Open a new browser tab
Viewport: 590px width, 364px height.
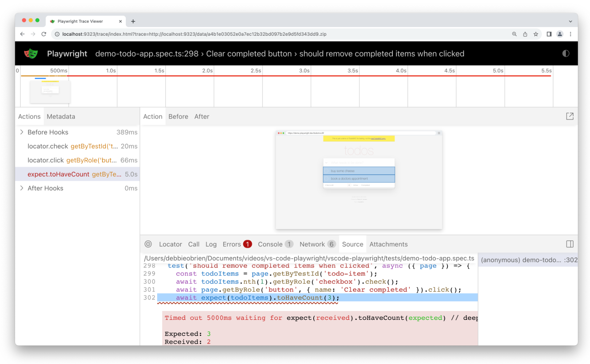133,21
